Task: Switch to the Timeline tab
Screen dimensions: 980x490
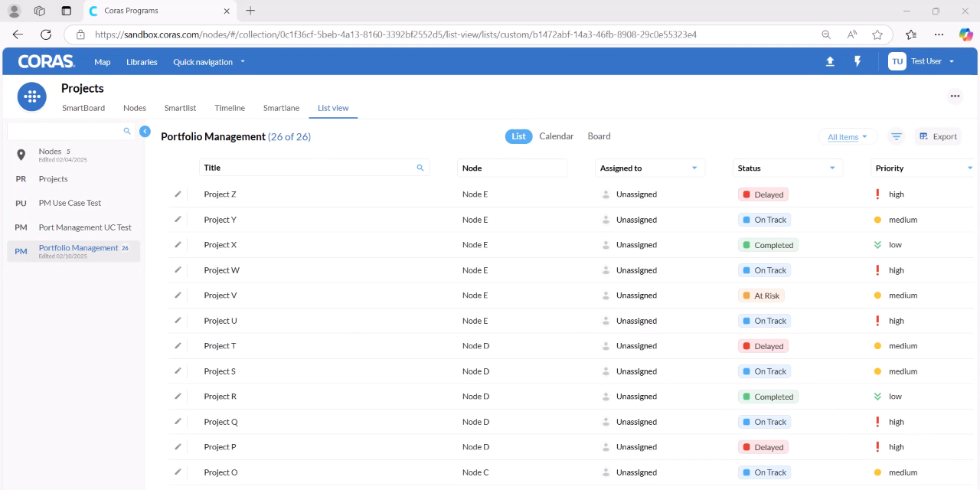Action: pyautogui.click(x=230, y=108)
